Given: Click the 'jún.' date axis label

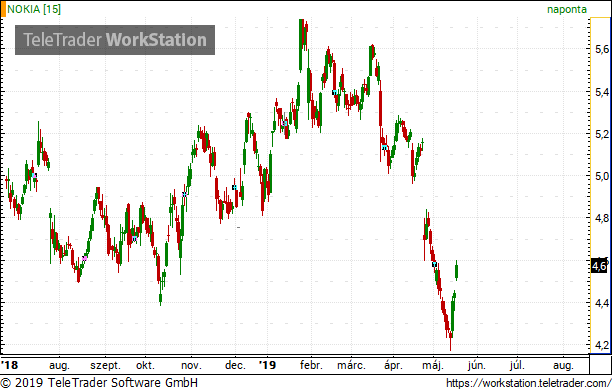Looking at the screenshot, I should (477, 366).
